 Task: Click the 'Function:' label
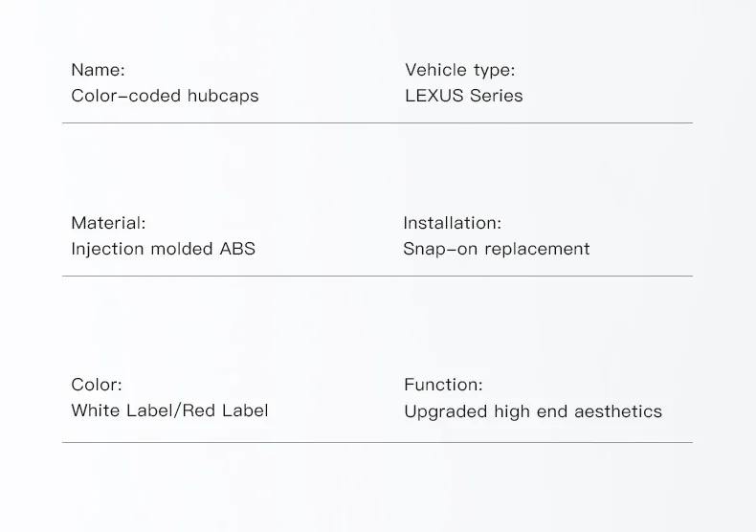[x=444, y=385]
